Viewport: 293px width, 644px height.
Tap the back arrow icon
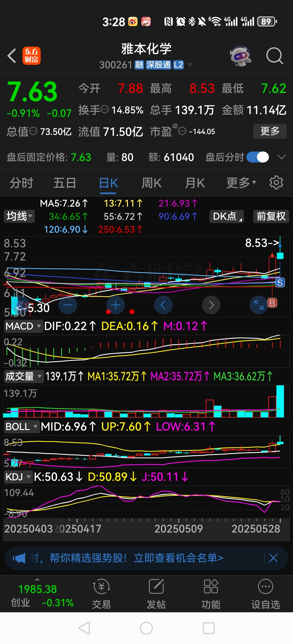pos(12,56)
